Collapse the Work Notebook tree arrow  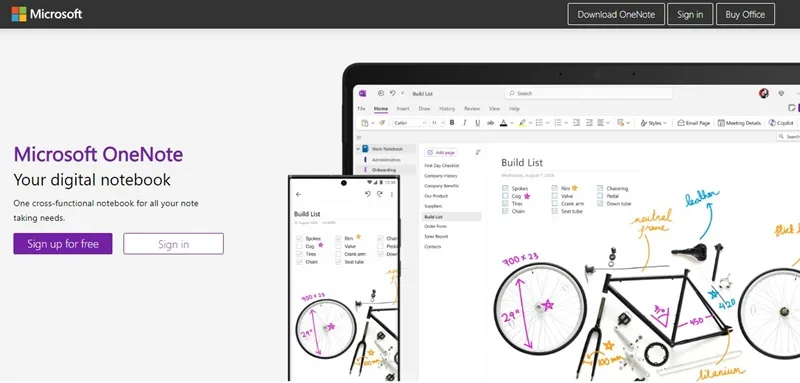(x=358, y=149)
